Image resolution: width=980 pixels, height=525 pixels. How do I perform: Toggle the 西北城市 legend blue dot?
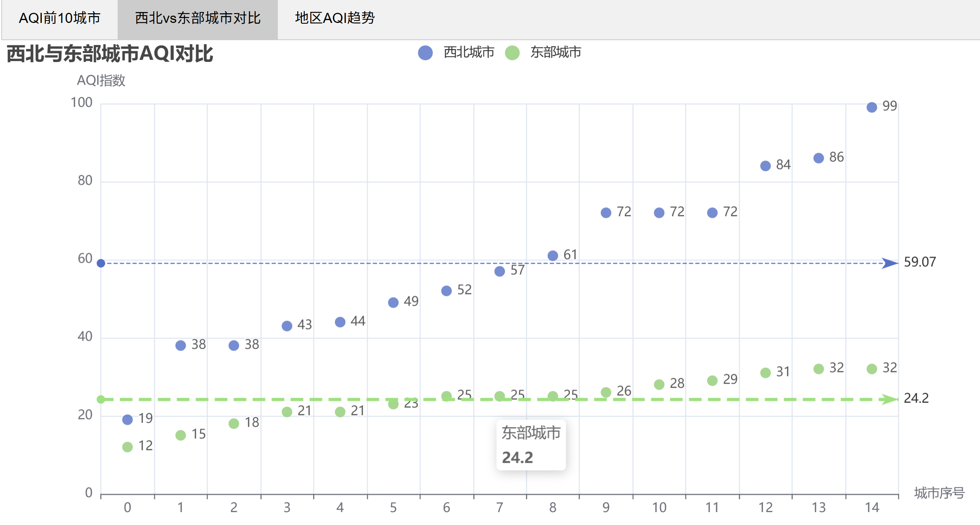pos(425,53)
